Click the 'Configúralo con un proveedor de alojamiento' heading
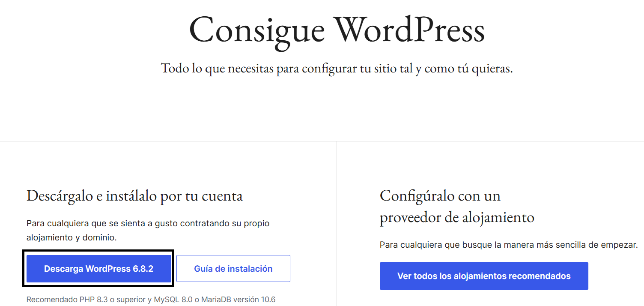The height and width of the screenshot is (306, 644). click(457, 207)
